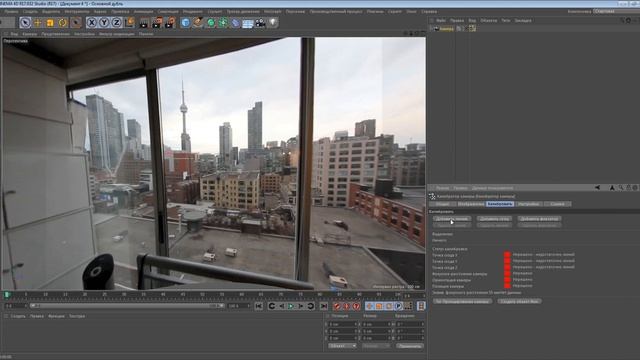Click the Camera Calibrator tag icon

(x=472, y=29)
